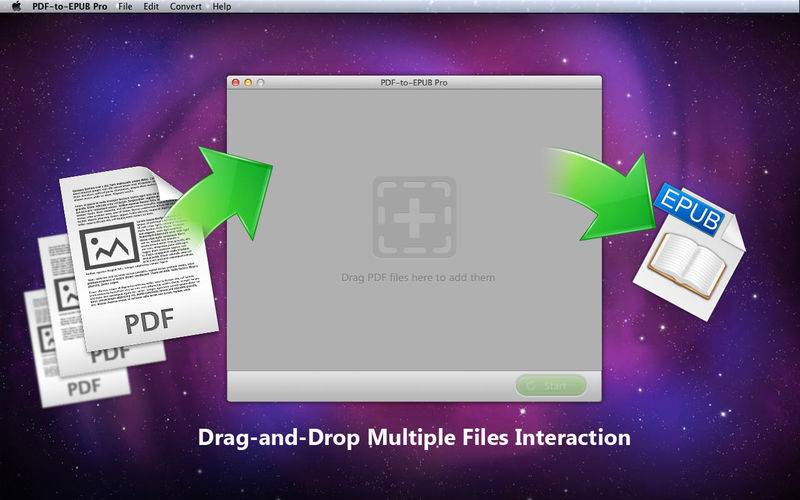Click the 'Drag PDF files here' text
This screenshot has height=500, width=800.
click(x=418, y=278)
